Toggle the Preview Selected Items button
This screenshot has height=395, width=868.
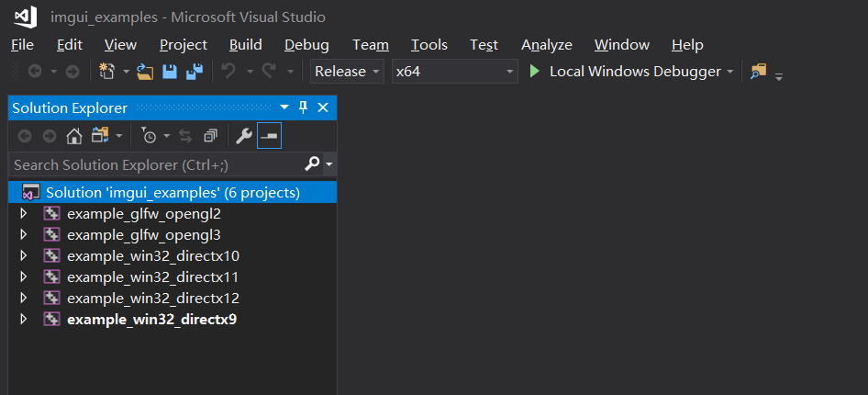click(x=270, y=136)
